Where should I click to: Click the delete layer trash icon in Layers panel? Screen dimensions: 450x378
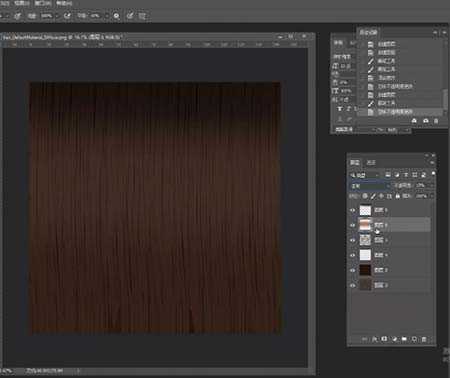coord(424,339)
